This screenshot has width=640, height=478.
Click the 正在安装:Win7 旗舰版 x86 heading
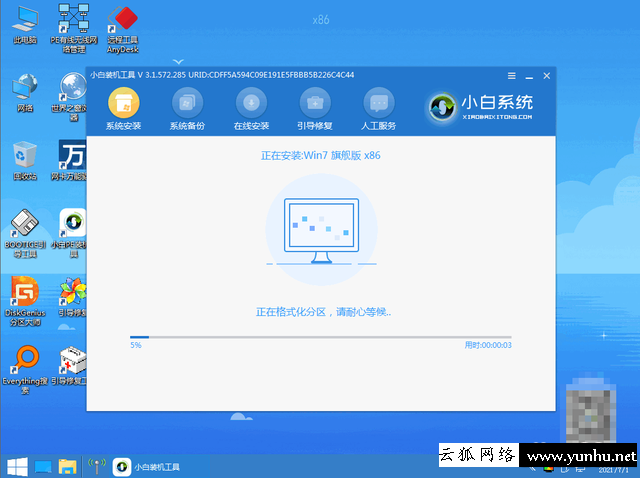(x=321, y=156)
